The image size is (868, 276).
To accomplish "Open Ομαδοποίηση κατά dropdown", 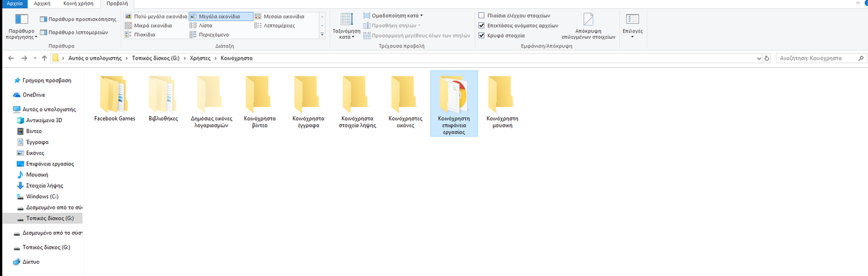I will pos(393,15).
